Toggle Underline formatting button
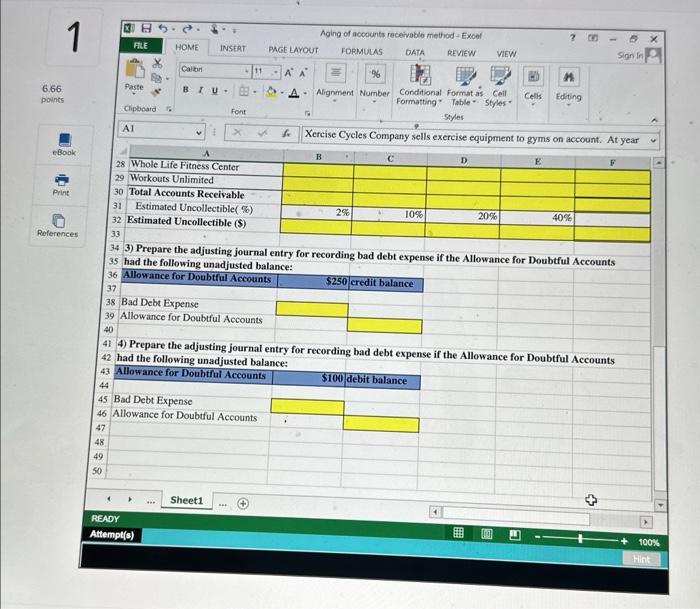This screenshot has height=609, width=700. pyautogui.click(x=215, y=90)
